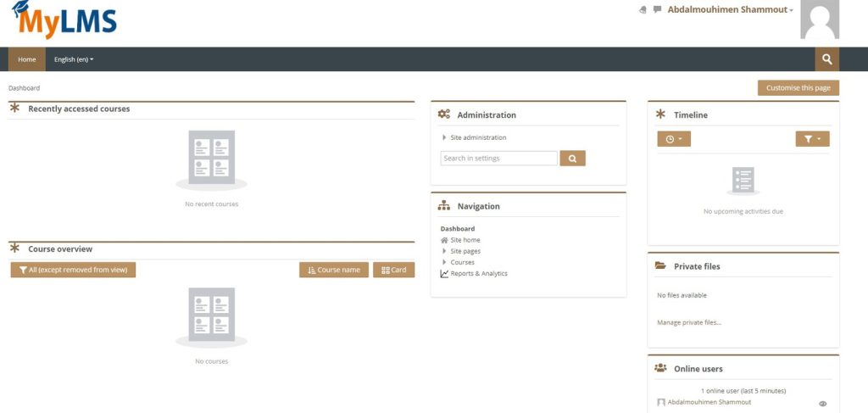The width and height of the screenshot is (868, 413).
Task: Toggle online visibility eye icon
Action: 822,404
